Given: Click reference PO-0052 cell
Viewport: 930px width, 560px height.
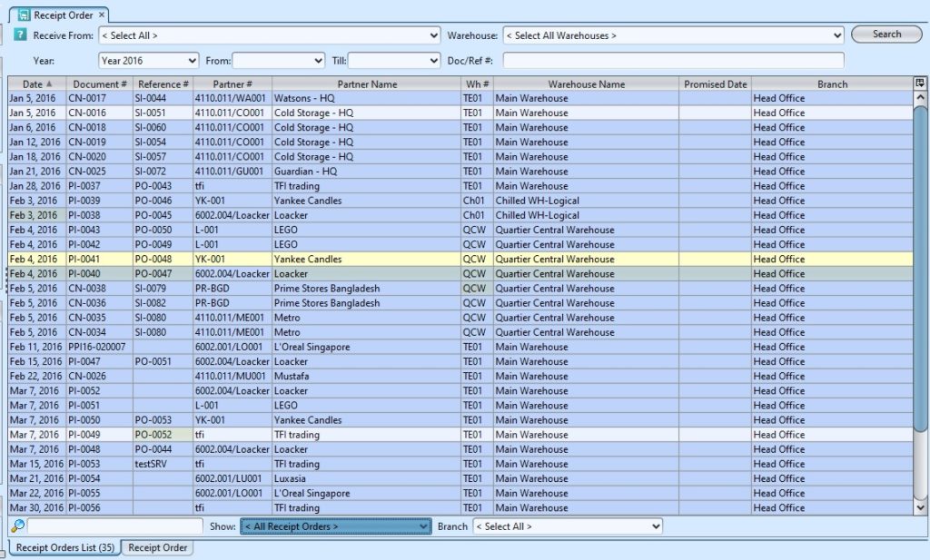Looking at the screenshot, I should tap(163, 435).
